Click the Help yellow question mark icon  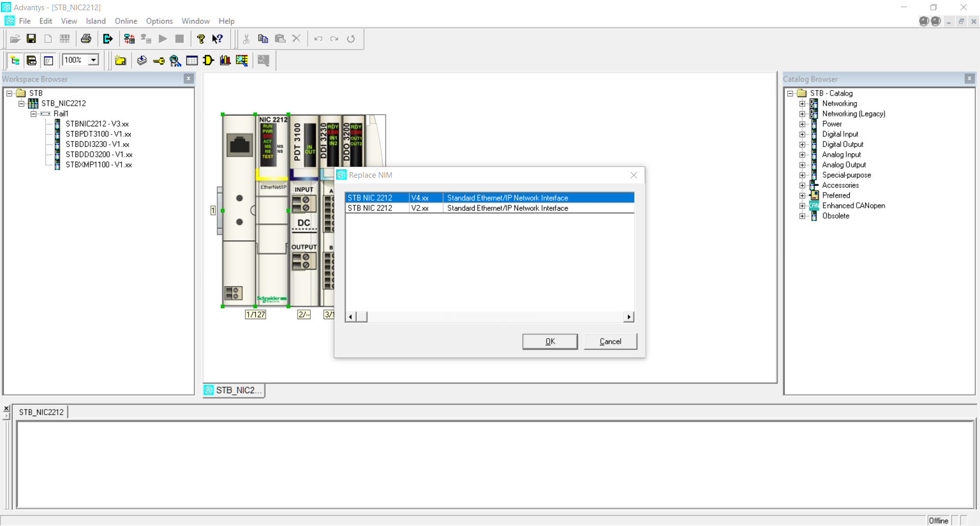(201, 39)
